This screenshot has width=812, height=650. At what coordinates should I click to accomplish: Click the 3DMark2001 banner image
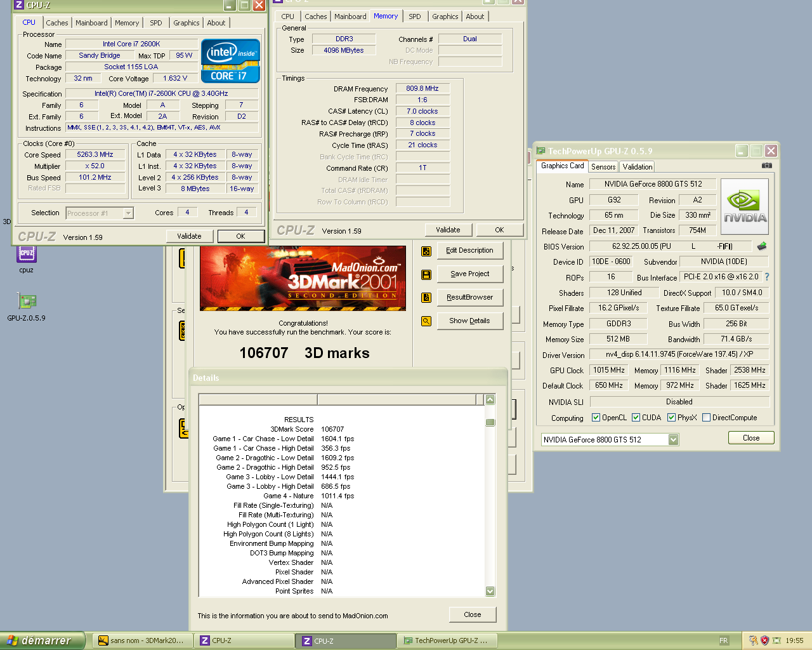pos(303,278)
